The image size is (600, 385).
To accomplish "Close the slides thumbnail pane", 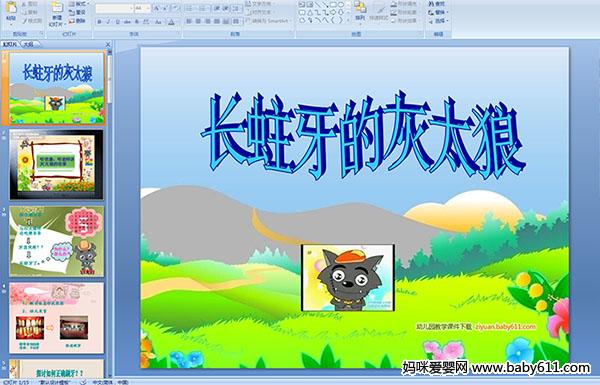I will click(108, 45).
